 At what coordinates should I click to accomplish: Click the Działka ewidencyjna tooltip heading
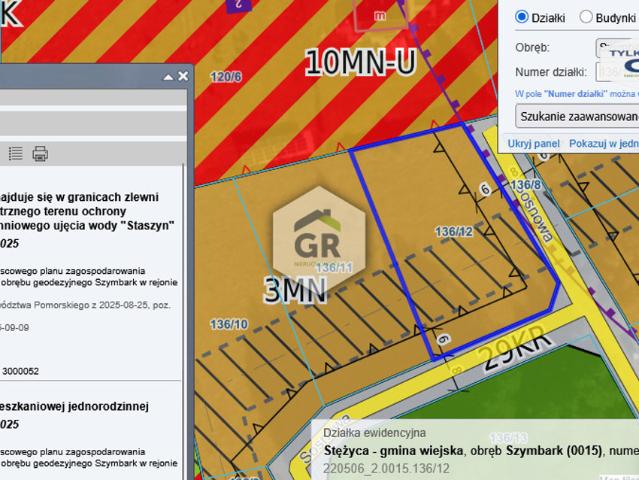(374, 433)
